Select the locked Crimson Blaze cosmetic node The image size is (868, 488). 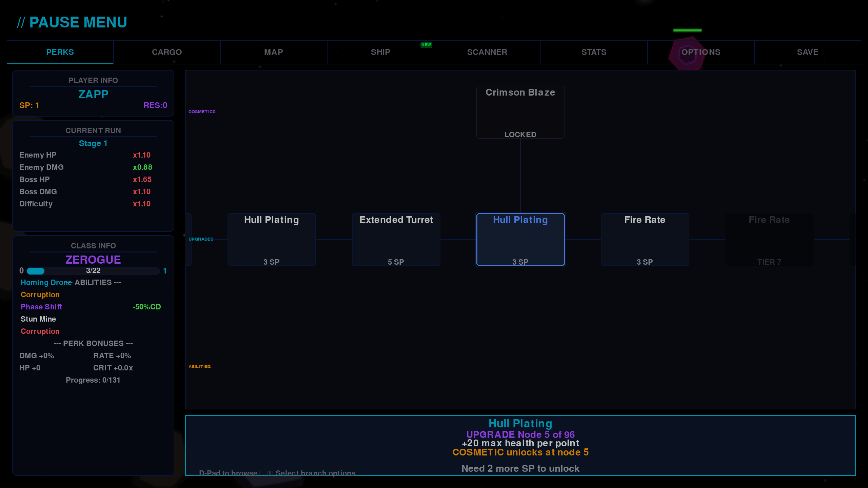pyautogui.click(x=520, y=112)
